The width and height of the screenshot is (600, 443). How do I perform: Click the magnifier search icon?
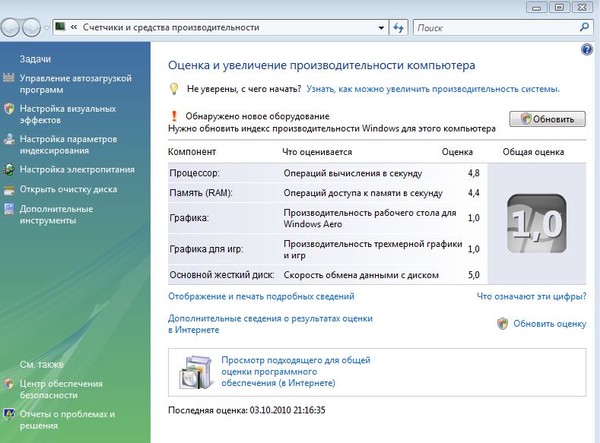(584, 27)
